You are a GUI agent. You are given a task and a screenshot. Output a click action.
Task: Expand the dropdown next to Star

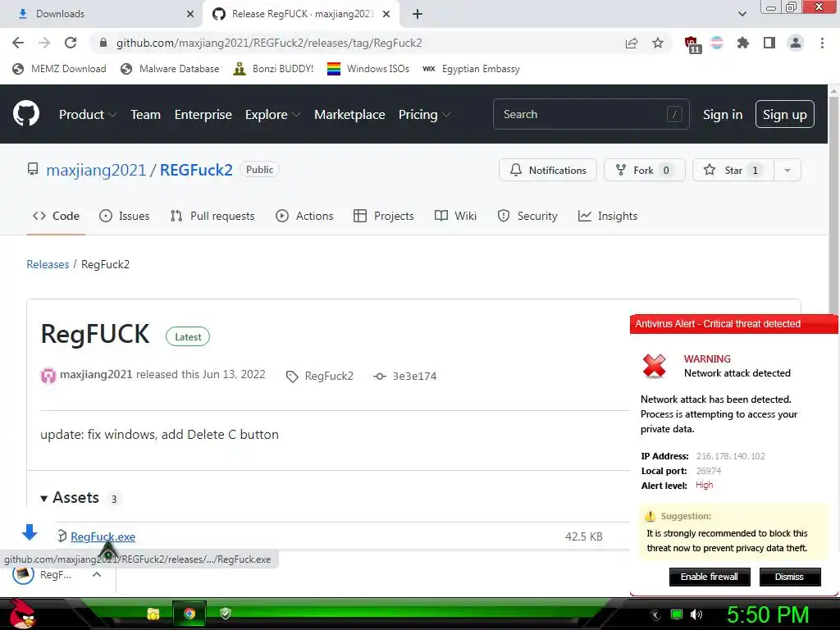pyautogui.click(x=787, y=170)
